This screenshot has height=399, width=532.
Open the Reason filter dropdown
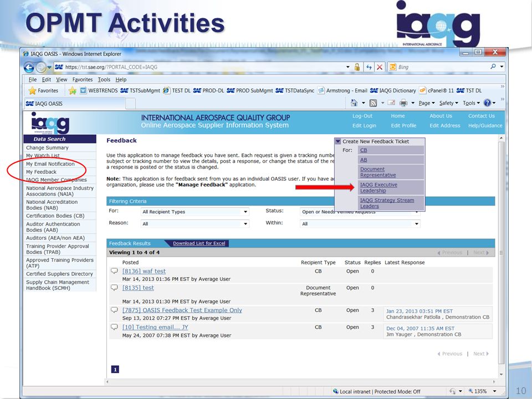[x=195, y=224]
